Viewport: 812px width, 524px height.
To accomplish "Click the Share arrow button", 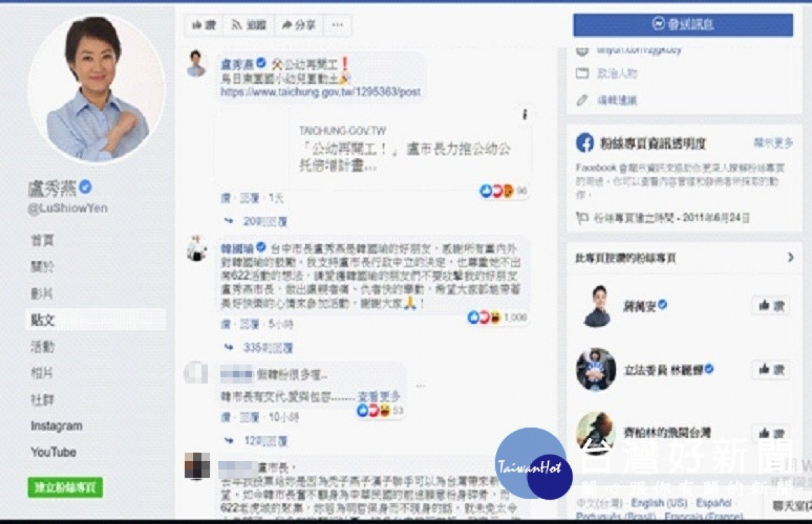I will coord(298,25).
